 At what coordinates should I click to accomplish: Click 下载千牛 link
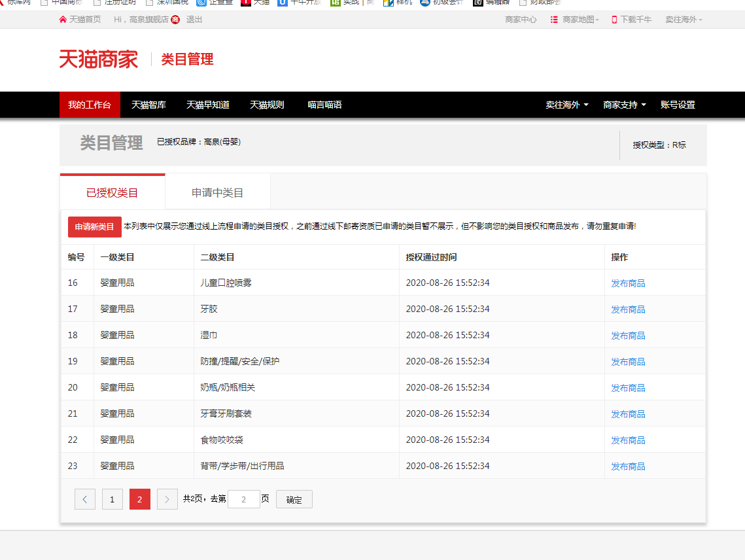tap(636, 20)
